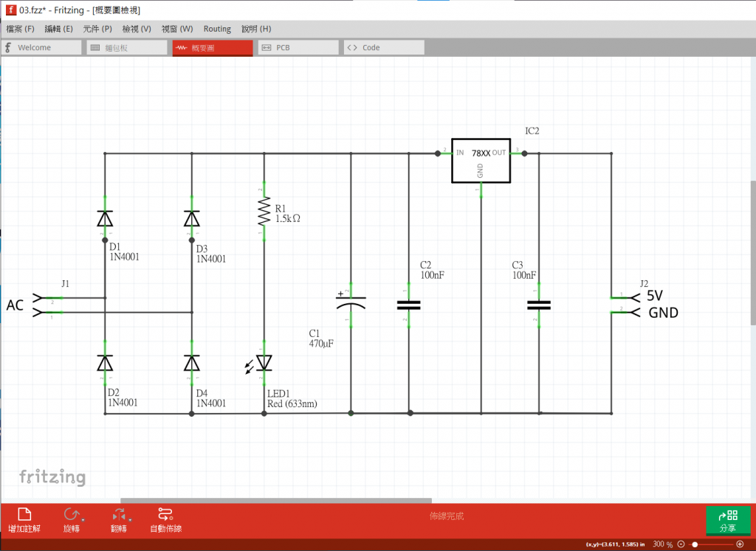
Task: Open the Rotate dropdown arrow
Action: [x=83, y=520]
